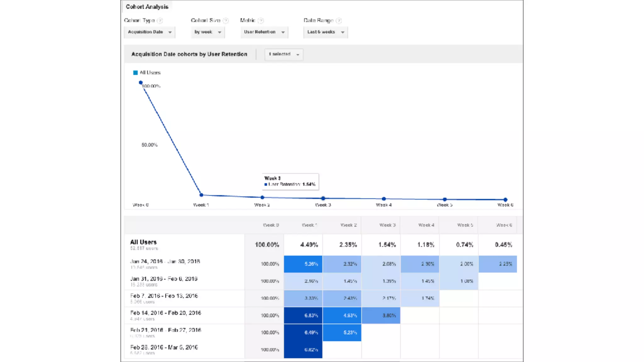Image resolution: width=644 pixels, height=362 pixels.
Task: Open the Acquisition Date dropdown
Action: 149,32
